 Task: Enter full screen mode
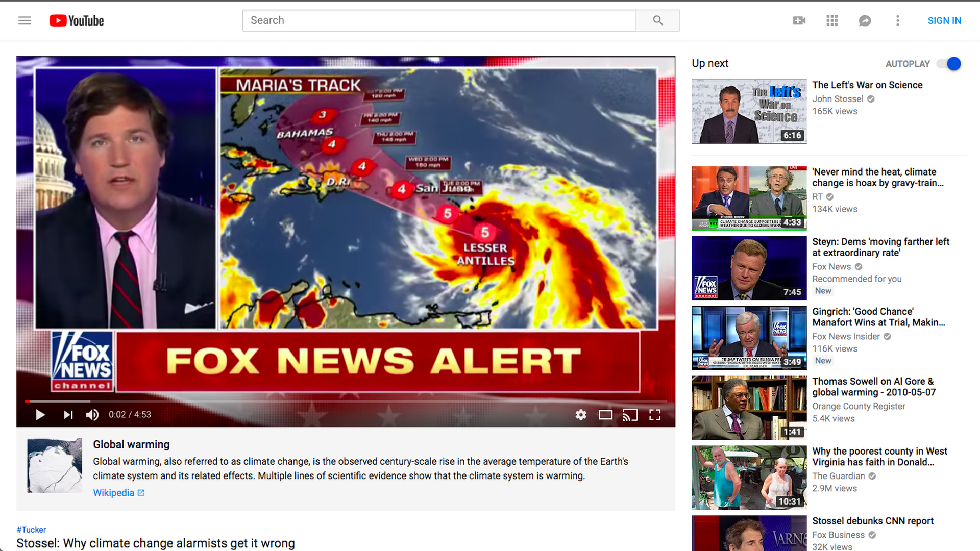(x=655, y=415)
